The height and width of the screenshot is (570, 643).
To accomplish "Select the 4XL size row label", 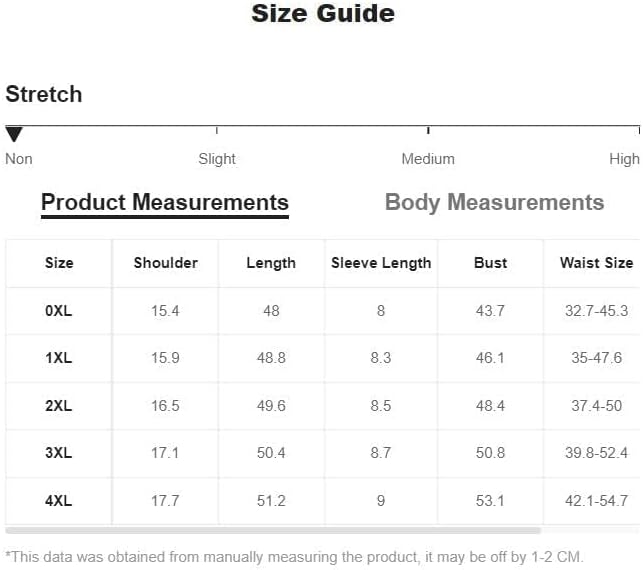I will (59, 501).
